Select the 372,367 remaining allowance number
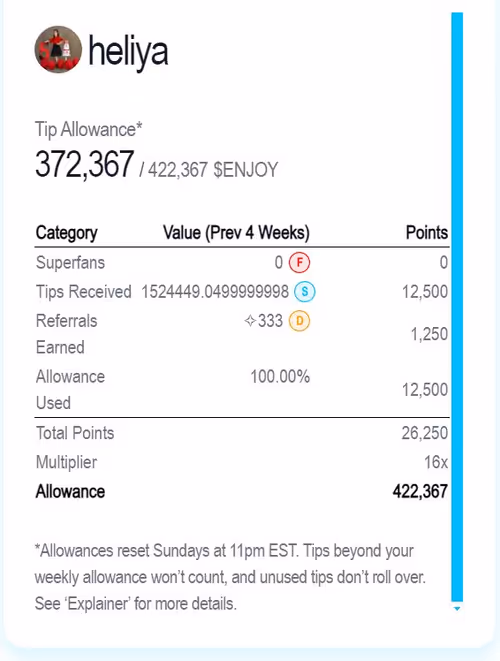500x661 pixels. 84,164
